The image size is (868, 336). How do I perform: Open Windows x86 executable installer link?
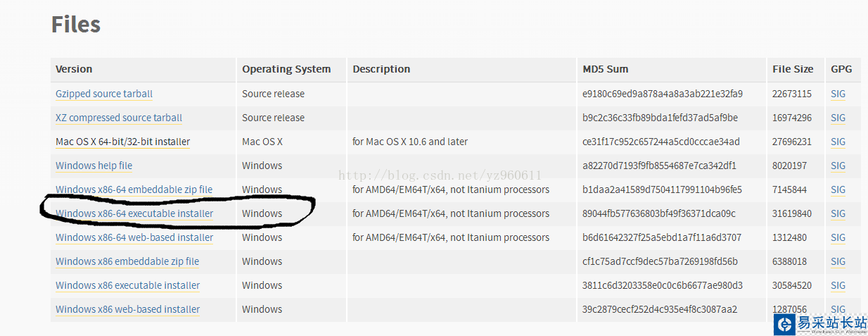[127, 285]
